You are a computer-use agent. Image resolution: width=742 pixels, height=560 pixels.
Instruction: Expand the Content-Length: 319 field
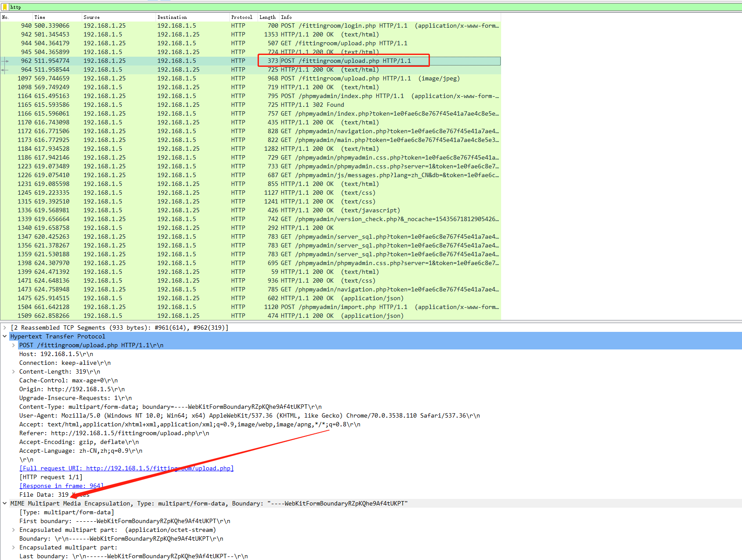click(x=13, y=371)
